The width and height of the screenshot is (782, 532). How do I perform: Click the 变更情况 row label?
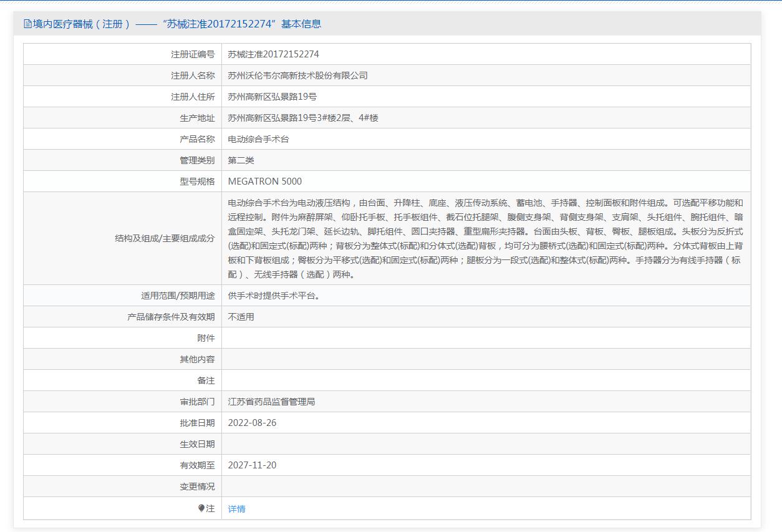pyautogui.click(x=197, y=486)
